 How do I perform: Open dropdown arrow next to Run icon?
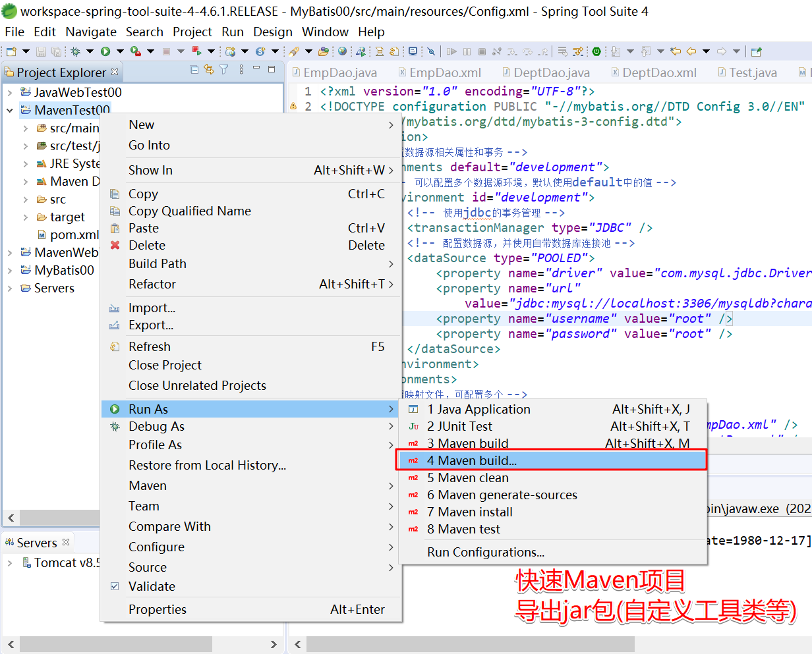pyautogui.click(x=120, y=51)
